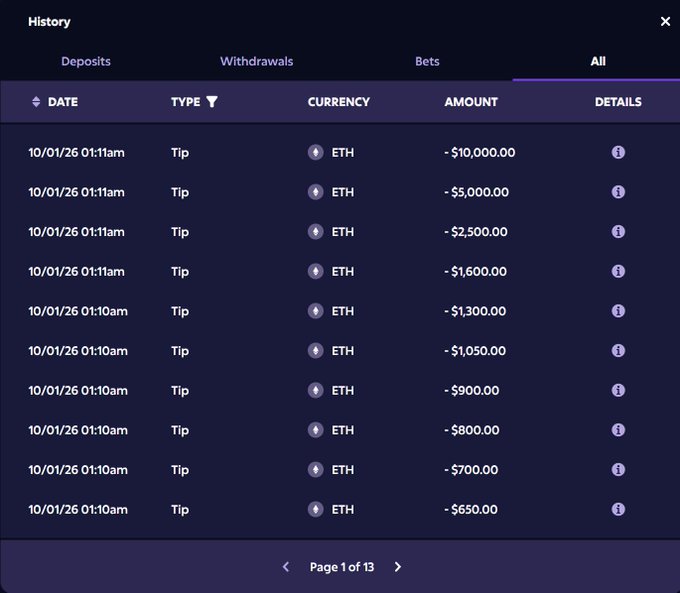The width and height of the screenshot is (680, 593).
Task: Click the Tip type in the $5,000.00 row
Action: coord(180,192)
